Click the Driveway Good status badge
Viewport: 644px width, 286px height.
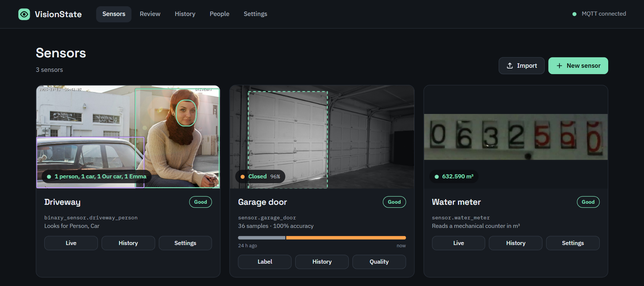coord(201,202)
